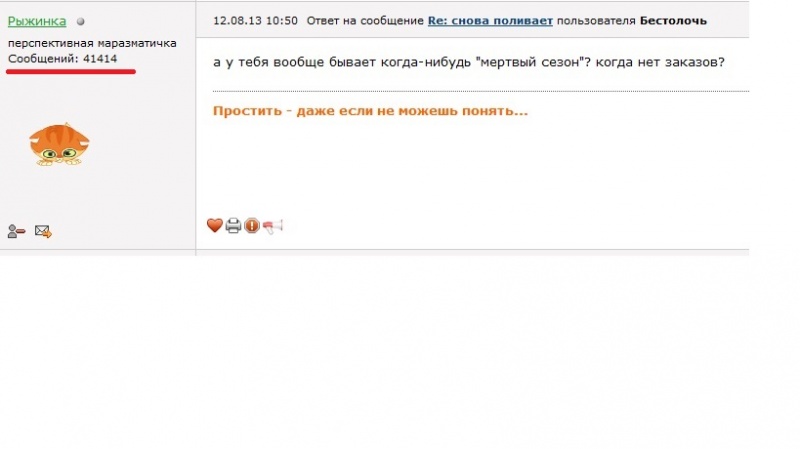Click the words 'Ответ на сообщение' in header
Viewport: 800px width, 449px height.
click(x=365, y=21)
